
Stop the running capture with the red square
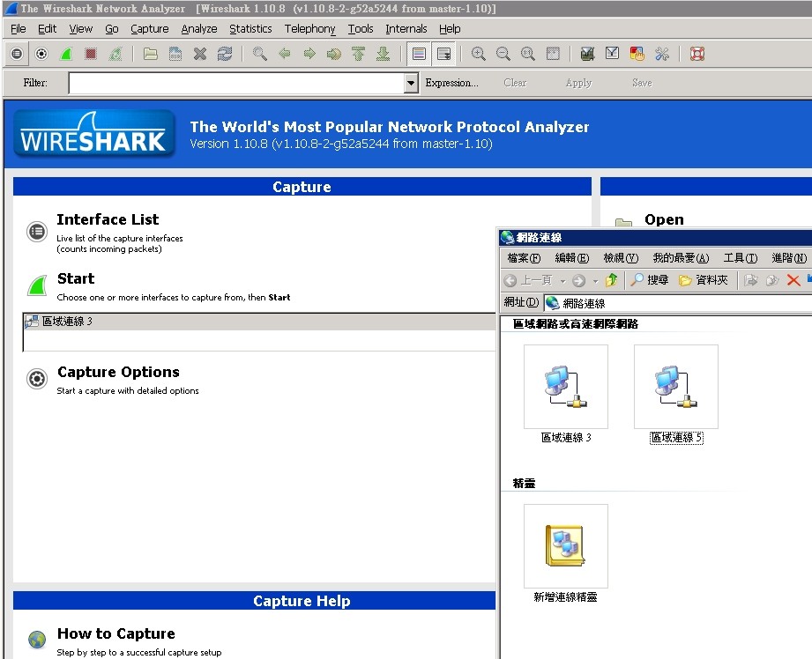coord(91,54)
